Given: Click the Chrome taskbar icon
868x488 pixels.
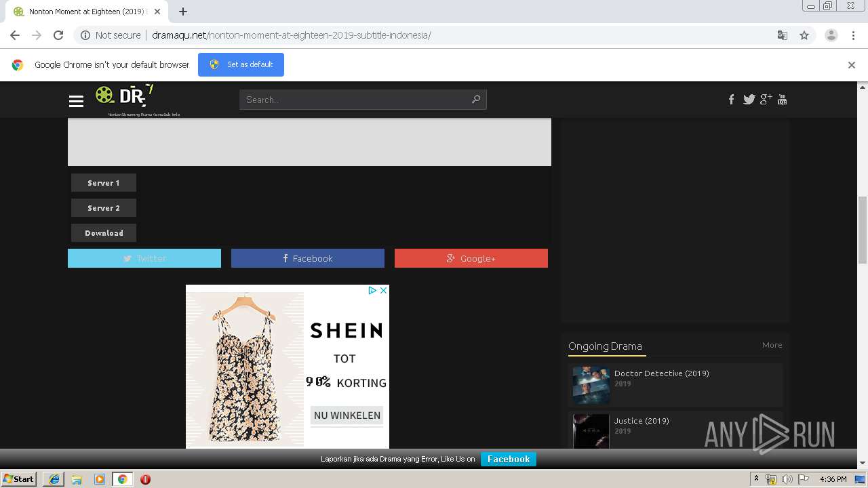Looking at the screenshot, I should pyautogui.click(x=123, y=479).
